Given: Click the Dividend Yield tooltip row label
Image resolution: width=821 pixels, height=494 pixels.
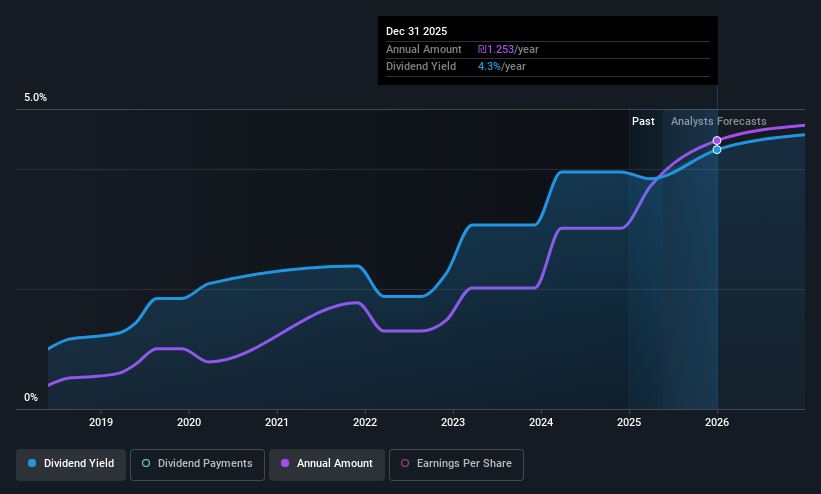Looking at the screenshot, I should point(421,67).
